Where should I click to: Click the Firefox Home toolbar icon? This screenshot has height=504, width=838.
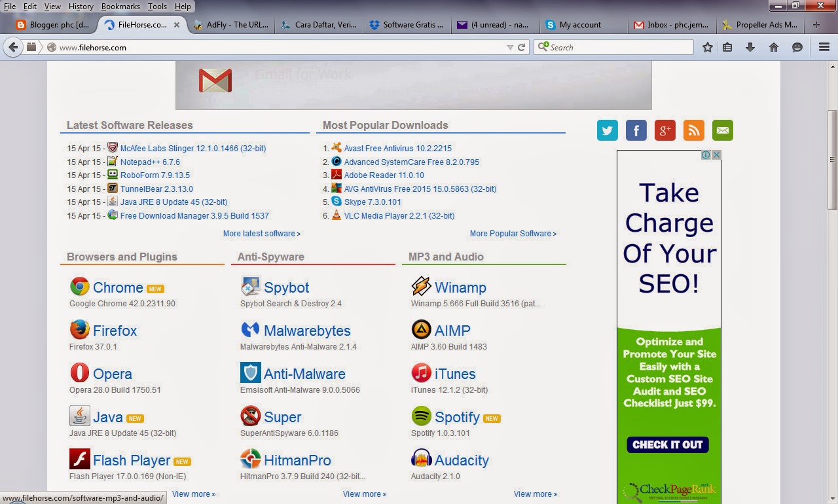coord(774,47)
